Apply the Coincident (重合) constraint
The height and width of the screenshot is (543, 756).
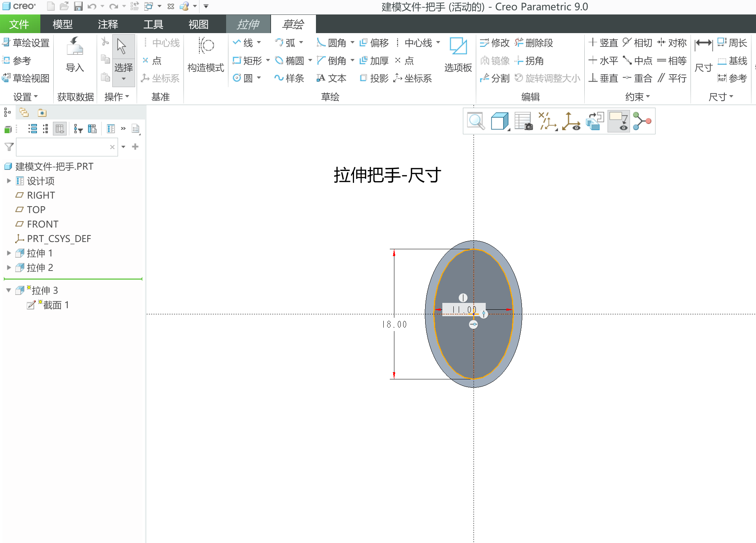(638, 78)
